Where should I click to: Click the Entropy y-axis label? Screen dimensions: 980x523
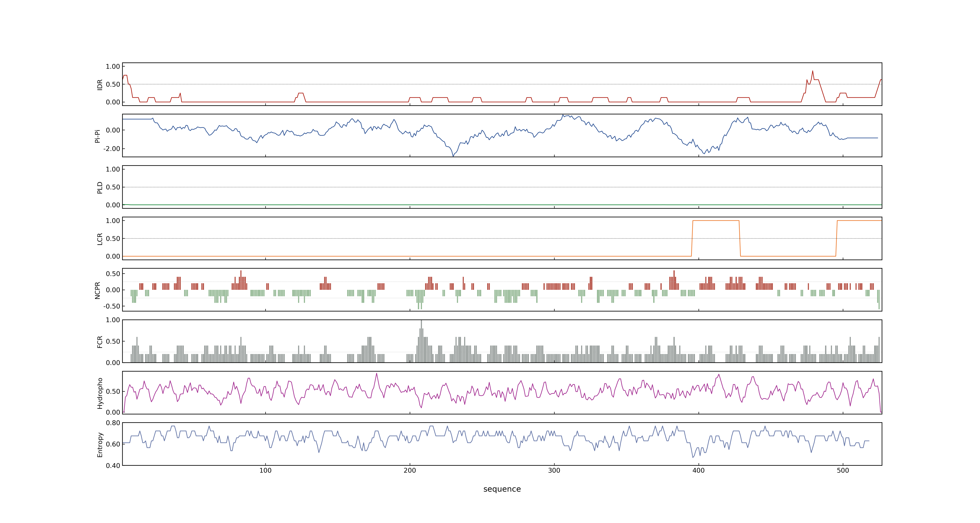tap(100, 444)
